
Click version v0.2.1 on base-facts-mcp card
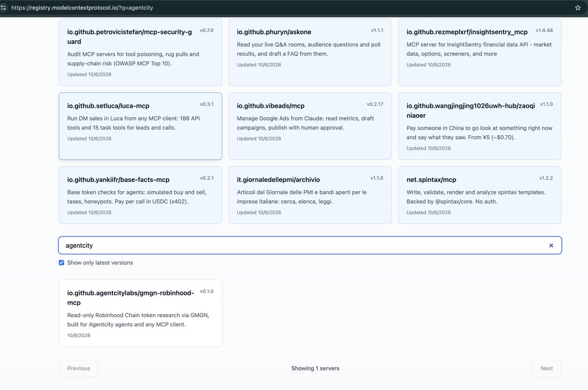coord(206,178)
